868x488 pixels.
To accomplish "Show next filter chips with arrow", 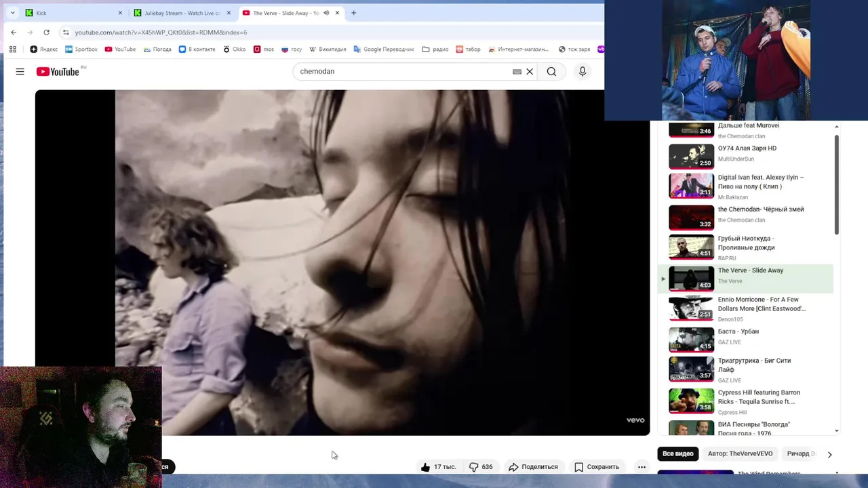I will [x=829, y=454].
